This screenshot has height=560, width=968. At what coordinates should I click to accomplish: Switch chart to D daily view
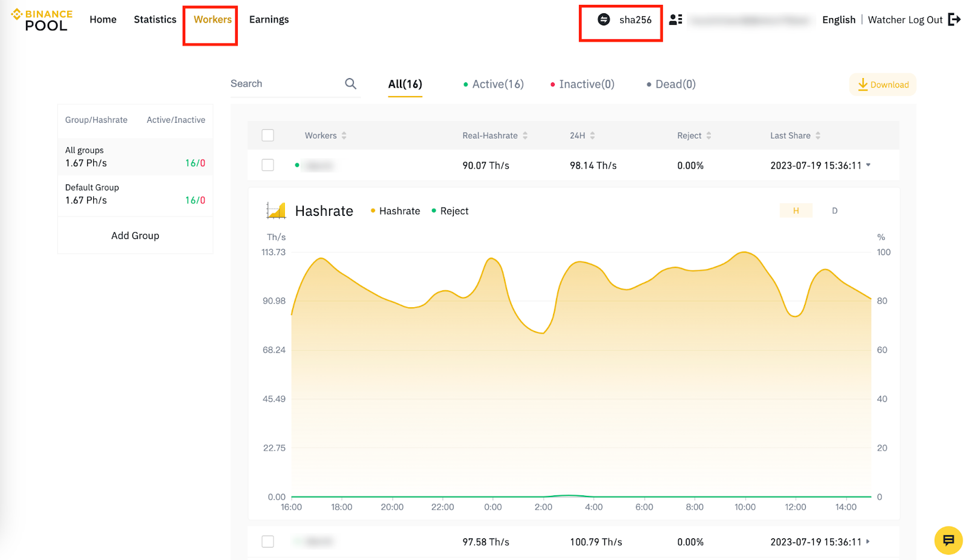[x=834, y=210]
